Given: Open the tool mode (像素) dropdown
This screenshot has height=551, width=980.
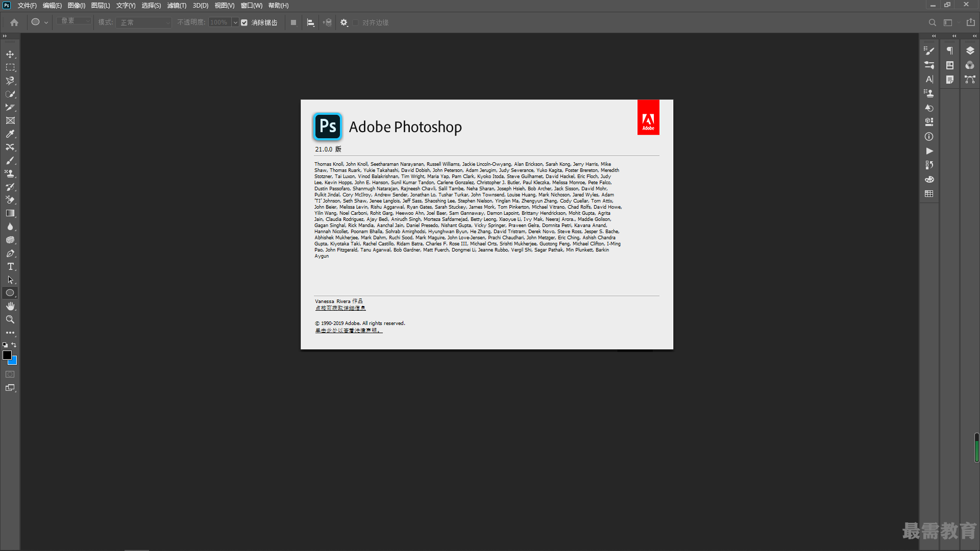Looking at the screenshot, I should click(74, 21).
